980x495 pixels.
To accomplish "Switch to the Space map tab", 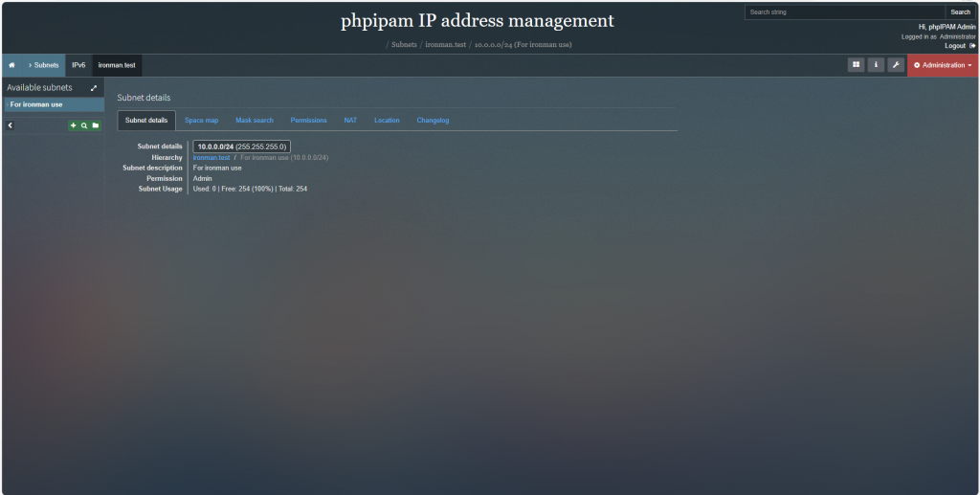I will pyautogui.click(x=201, y=120).
